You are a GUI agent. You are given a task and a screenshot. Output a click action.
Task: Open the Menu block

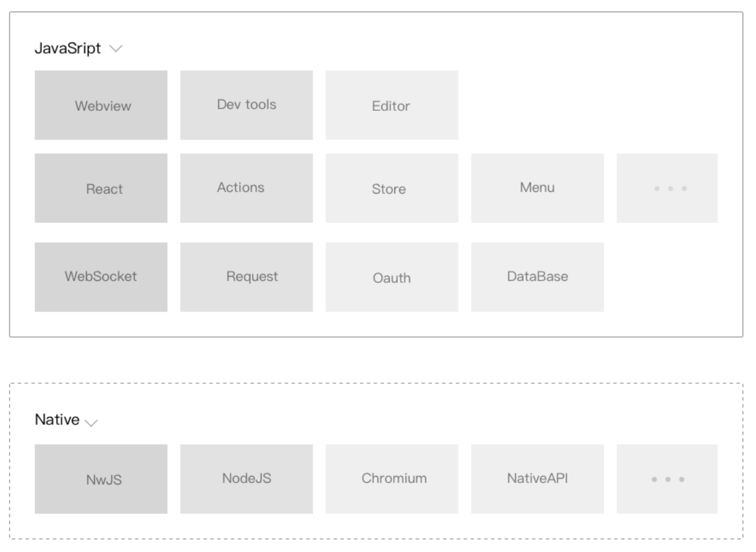[x=537, y=188]
